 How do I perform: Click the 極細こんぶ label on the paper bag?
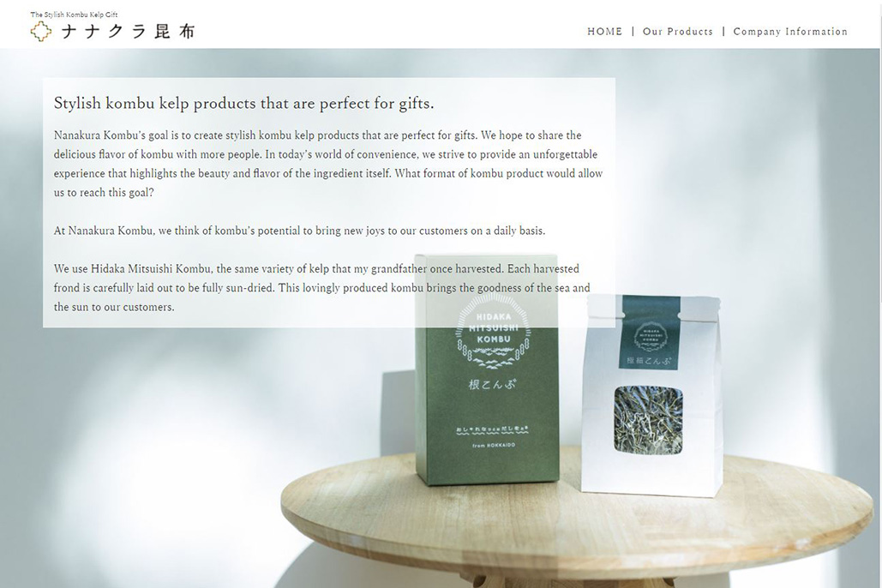(x=649, y=361)
